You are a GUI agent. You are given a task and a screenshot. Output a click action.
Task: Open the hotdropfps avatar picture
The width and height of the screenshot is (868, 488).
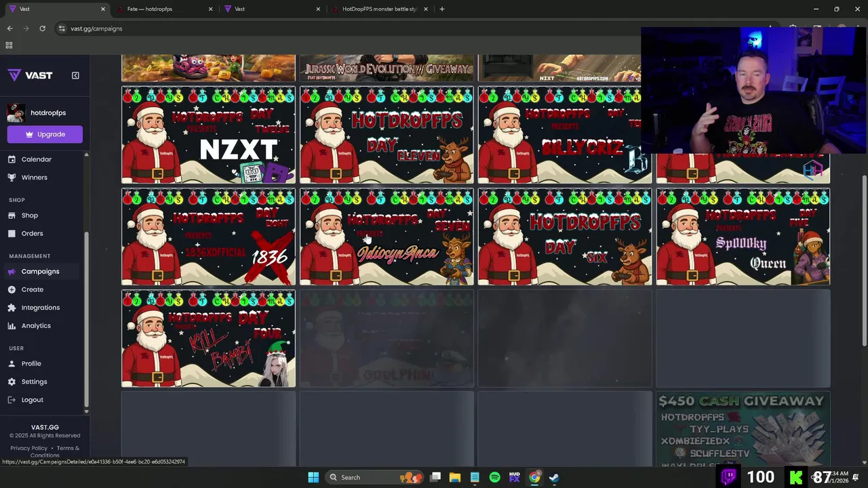16,113
